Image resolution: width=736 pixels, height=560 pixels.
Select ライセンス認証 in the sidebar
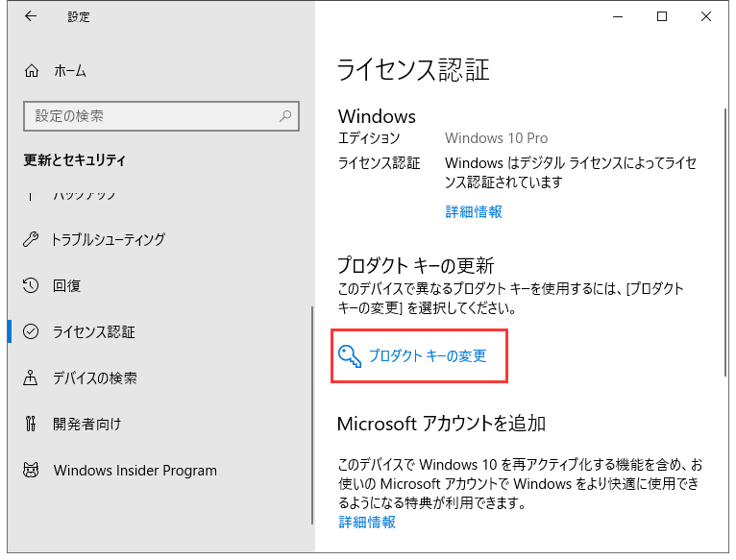coord(94,331)
